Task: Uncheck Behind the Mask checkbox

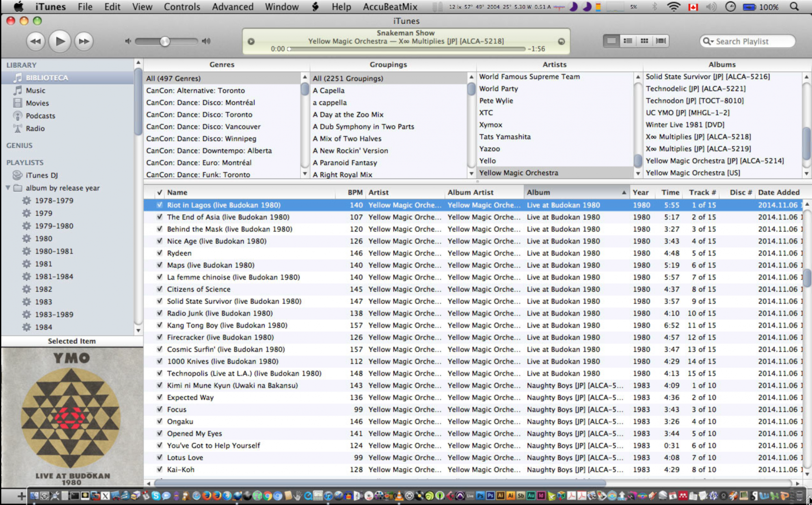Action: click(x=160, y=229)
